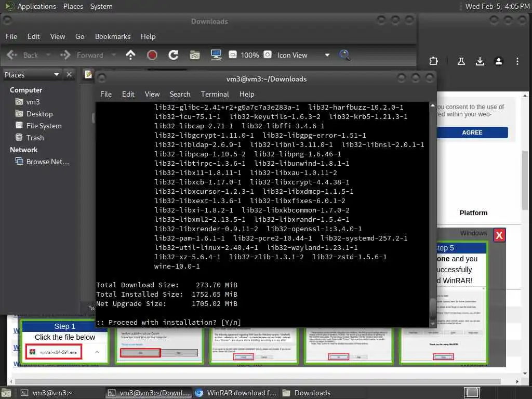
Task: Go up to the parent folder
Action: click(x=130, y=55)
